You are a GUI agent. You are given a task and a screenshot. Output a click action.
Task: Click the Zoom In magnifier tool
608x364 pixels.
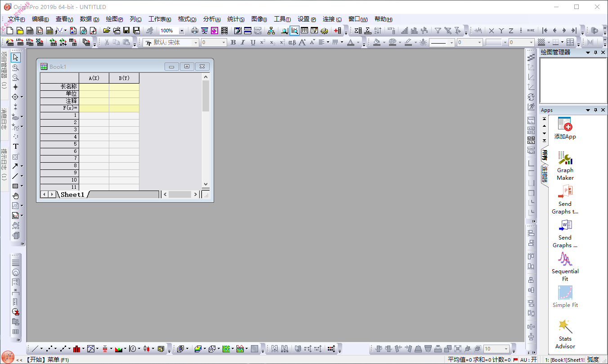(x=16, y=67)
